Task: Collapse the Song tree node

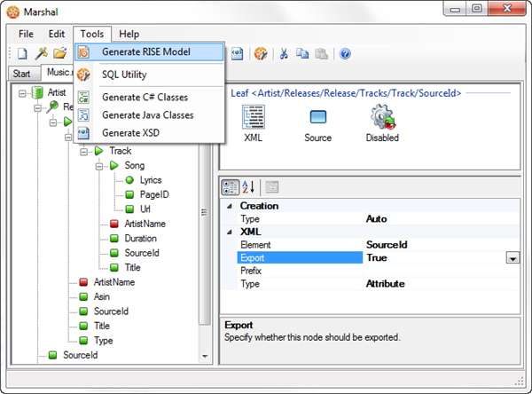Action: click(99, 166)
